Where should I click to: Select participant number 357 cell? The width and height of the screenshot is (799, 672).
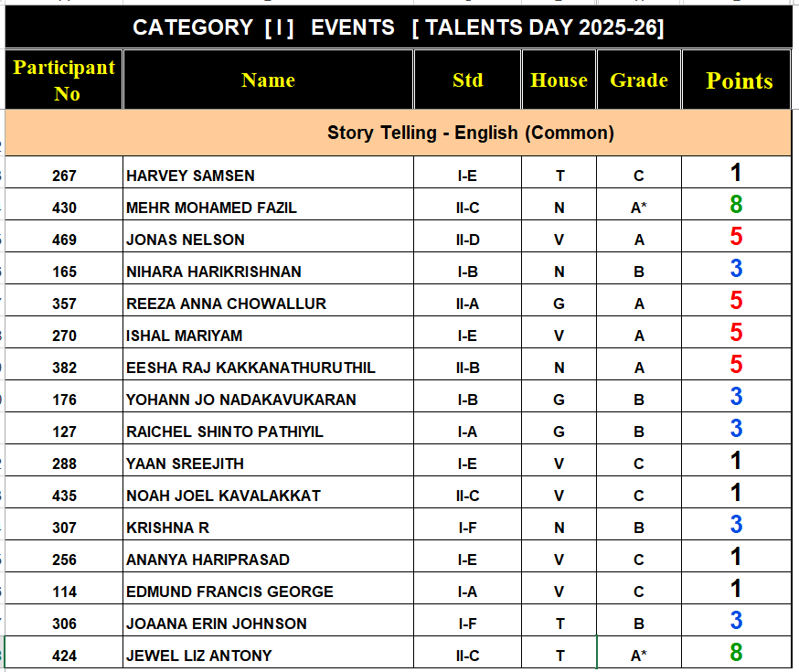tap(64, 301)
